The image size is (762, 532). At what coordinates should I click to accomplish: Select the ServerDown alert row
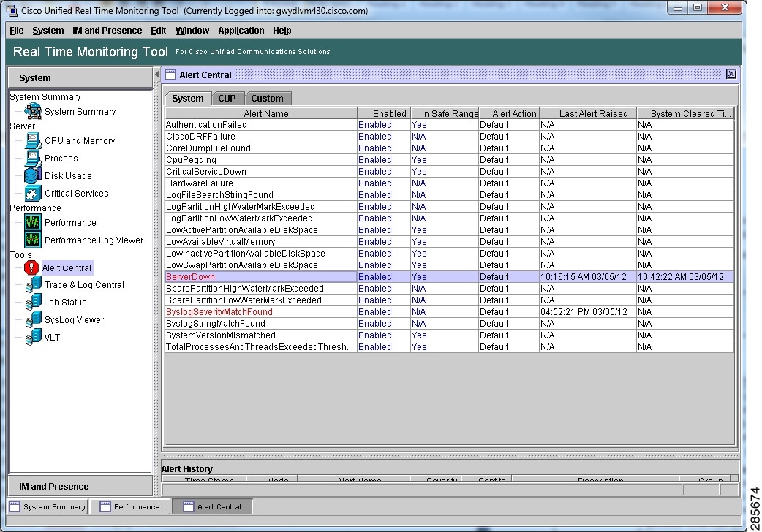click(x=450, y=277)
